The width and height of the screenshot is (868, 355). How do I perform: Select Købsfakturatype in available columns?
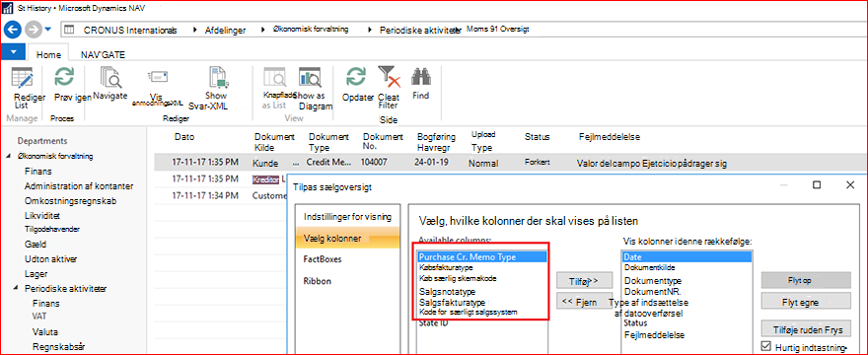(x=446, y=267)
